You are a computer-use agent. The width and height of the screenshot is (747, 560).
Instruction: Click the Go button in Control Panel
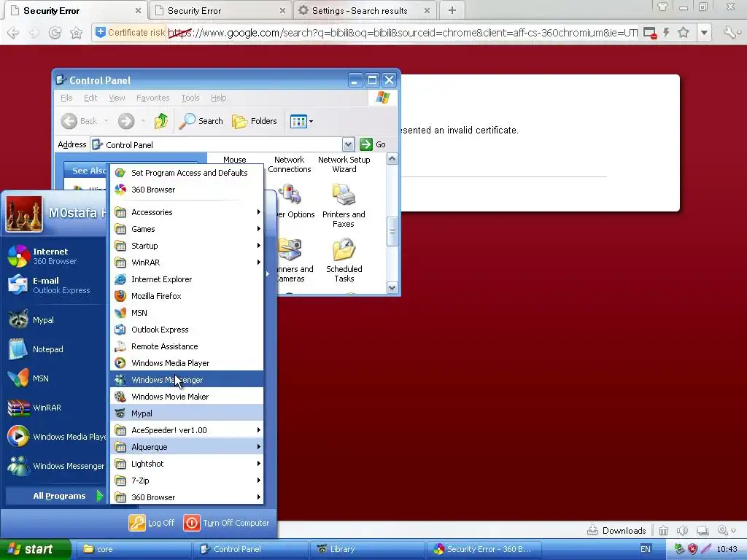373,144
